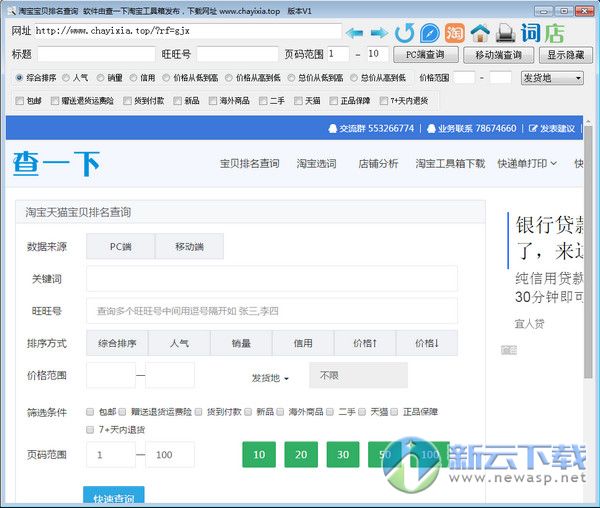Click the 移动端查询 button
This screenshot has height=508, width=600.
499,55
